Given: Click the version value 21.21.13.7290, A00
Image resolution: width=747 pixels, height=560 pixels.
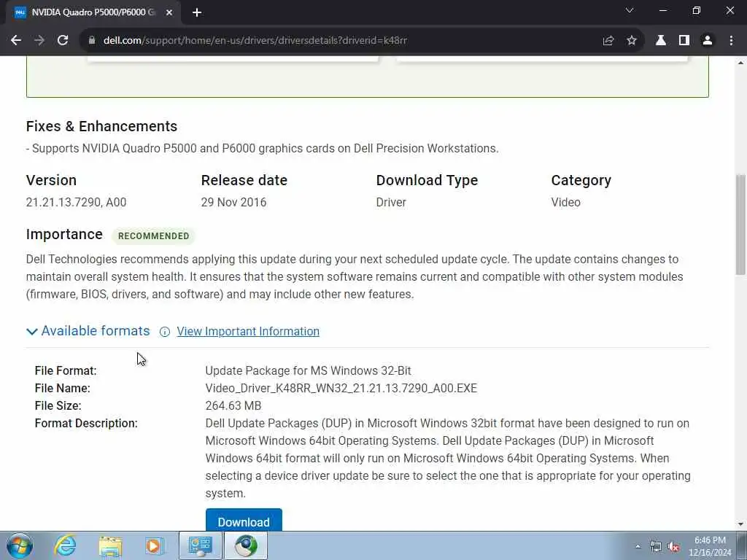Looking at the screenshot, I should pyautogui.click(x=76, y=203).
